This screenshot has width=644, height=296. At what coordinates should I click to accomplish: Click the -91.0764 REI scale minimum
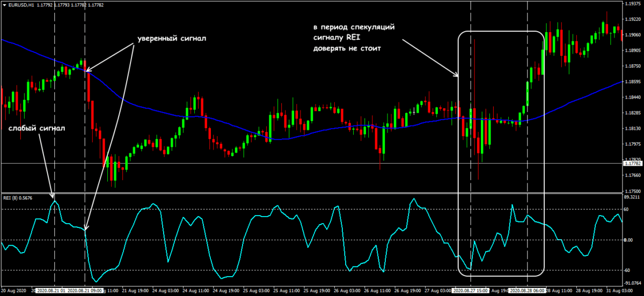click(x=633, y=282)
